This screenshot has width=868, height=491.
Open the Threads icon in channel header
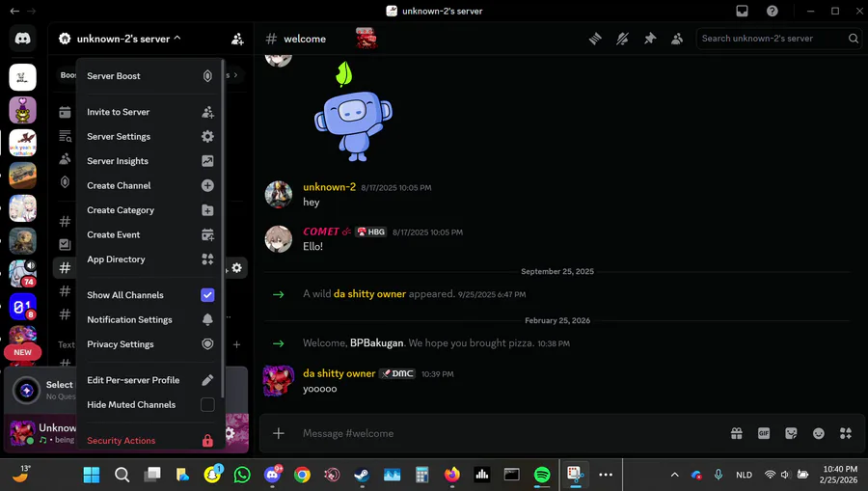click(595, 39)
